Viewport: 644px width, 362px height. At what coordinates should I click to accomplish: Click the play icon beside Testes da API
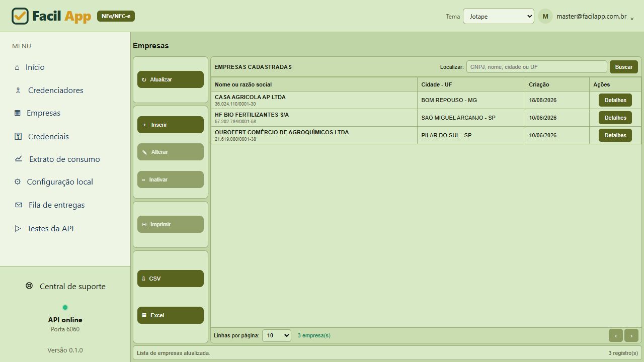18,229
